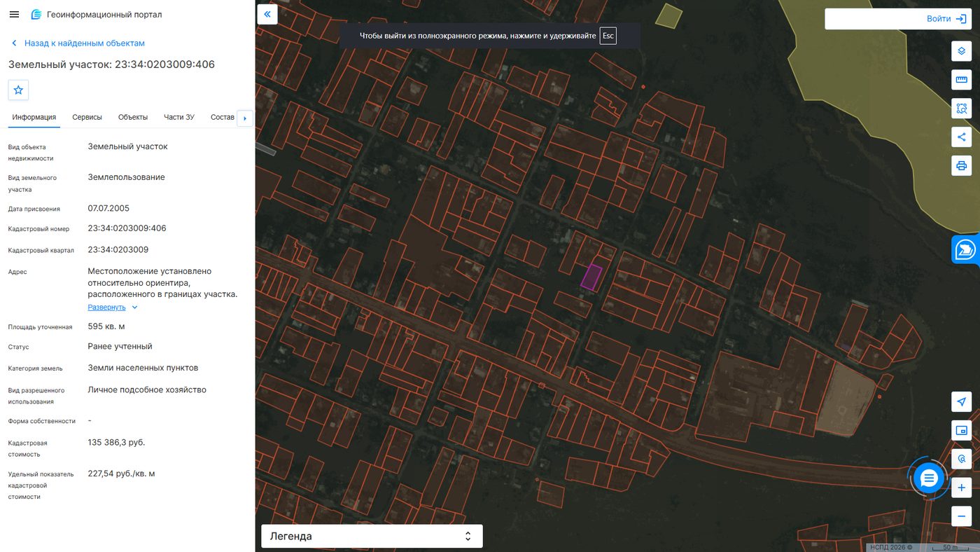Image resolution: width=980 pixels, height=552 pixels.
Task: Open the hamburger main menu
Action: click(14, 14)
